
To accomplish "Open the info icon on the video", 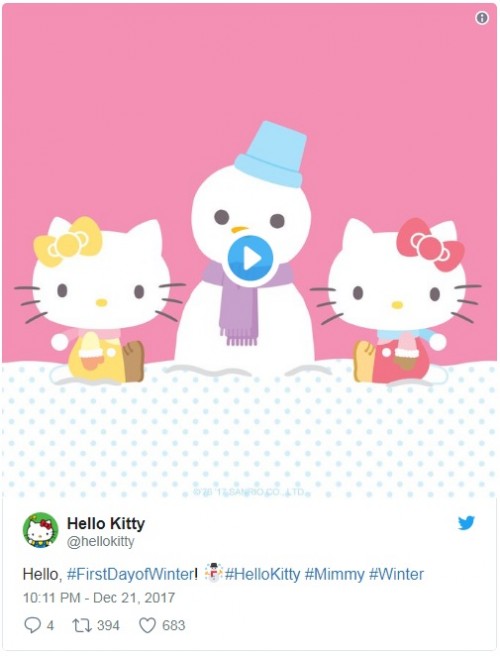I will (482, 18).
